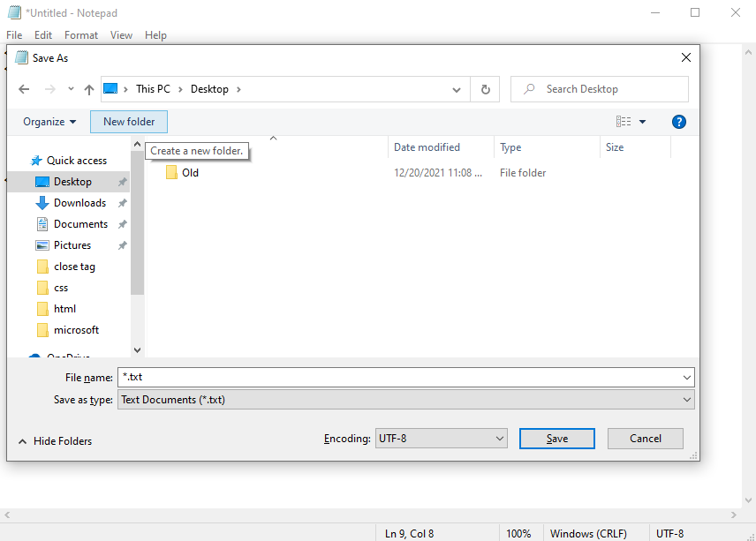This screenshot has width=756, height=541.
Task: Refresh the Desktop folder listing
Action: coord(485,89)
